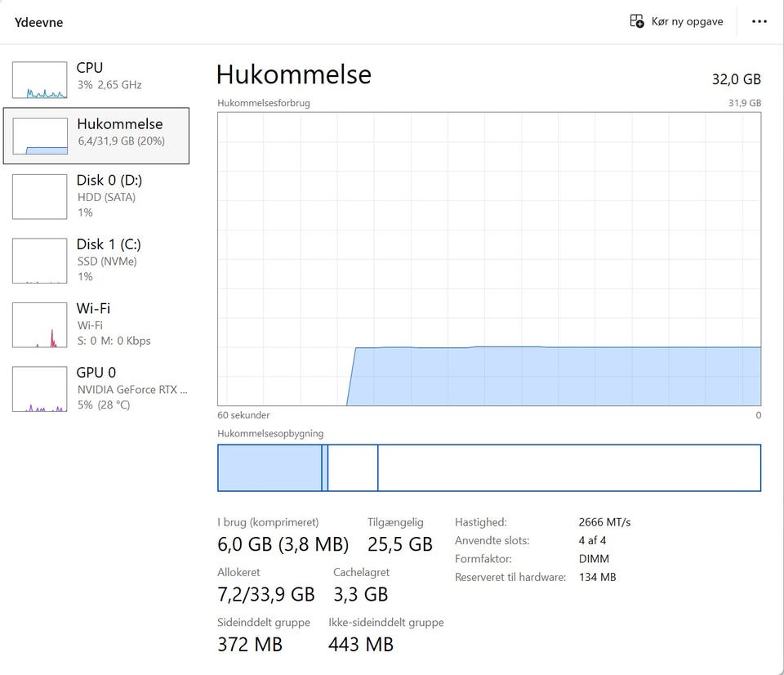Click the Hukommelsesforbrug usage graph
Screen dimensions: 784x675
point(488,258)
